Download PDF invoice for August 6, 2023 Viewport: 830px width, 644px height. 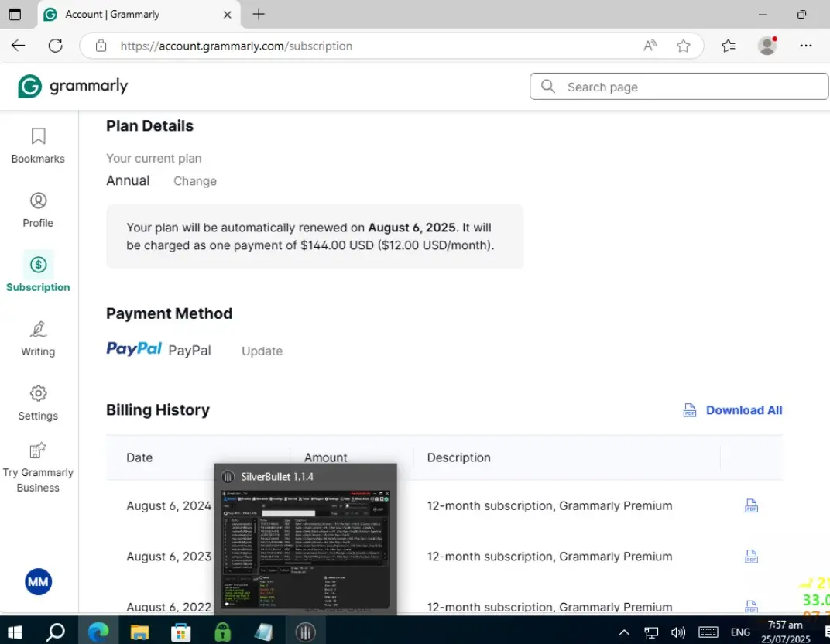pos(751,557)
